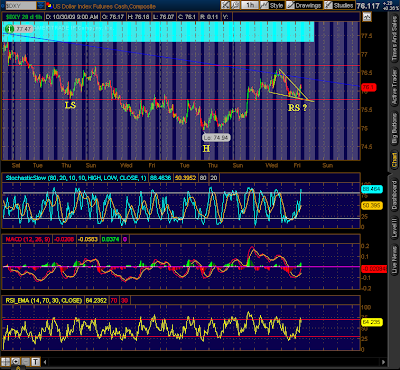Screen dimensions: 400x370
Task: Click the colored symbol icon beside title
Action: point(49,5)
